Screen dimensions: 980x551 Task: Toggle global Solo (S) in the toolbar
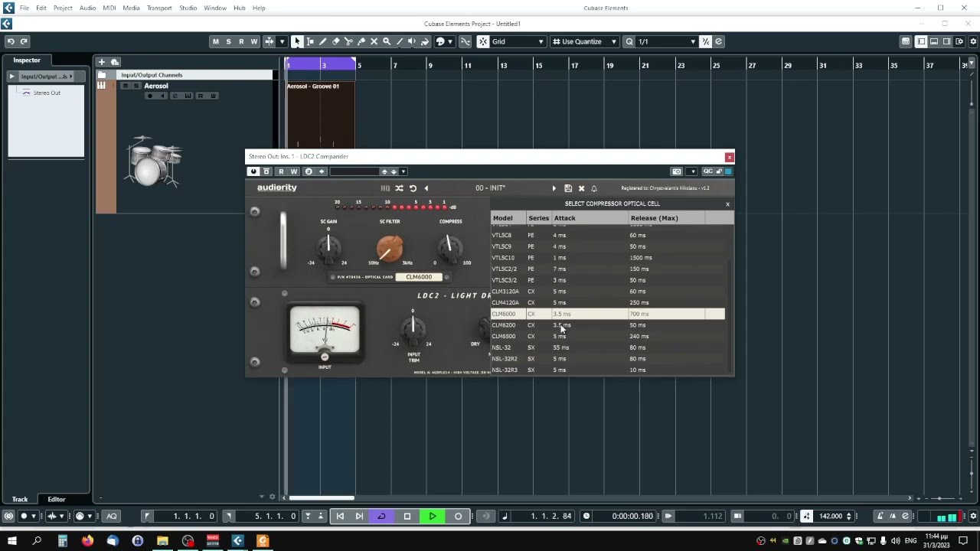[228, 41]
